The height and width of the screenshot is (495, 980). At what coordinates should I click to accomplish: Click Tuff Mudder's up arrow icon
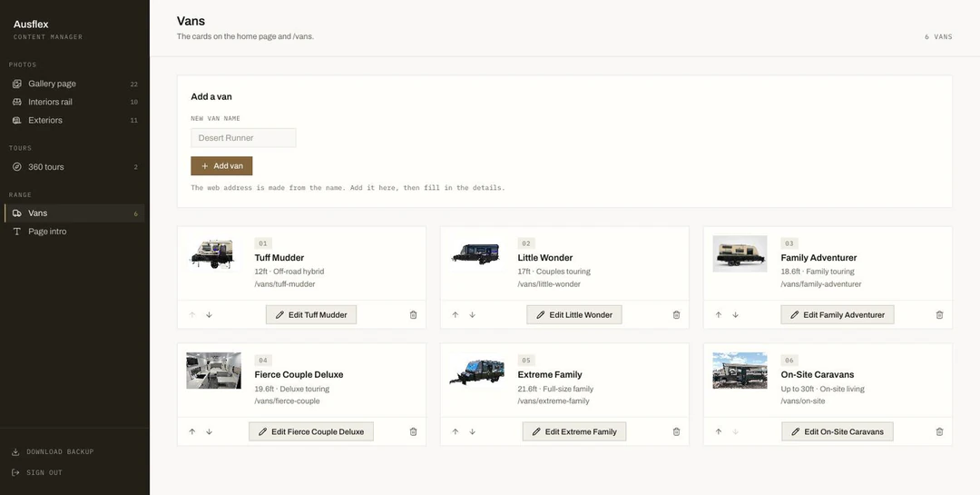191,315
